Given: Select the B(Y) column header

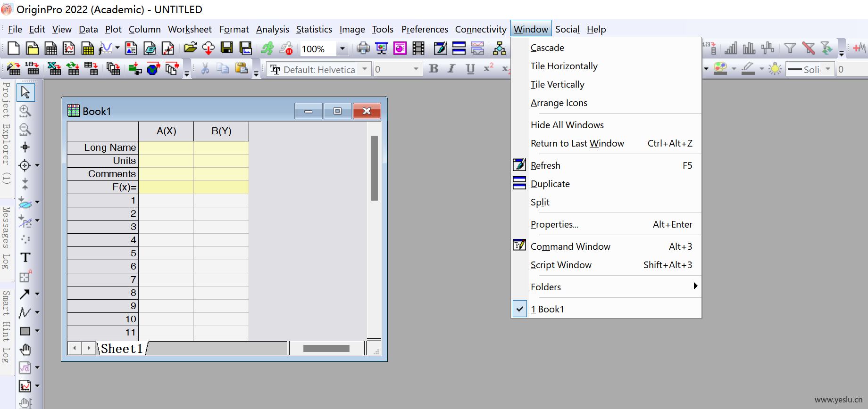Looking at the screenshot, I should click(x=221, y=131).
